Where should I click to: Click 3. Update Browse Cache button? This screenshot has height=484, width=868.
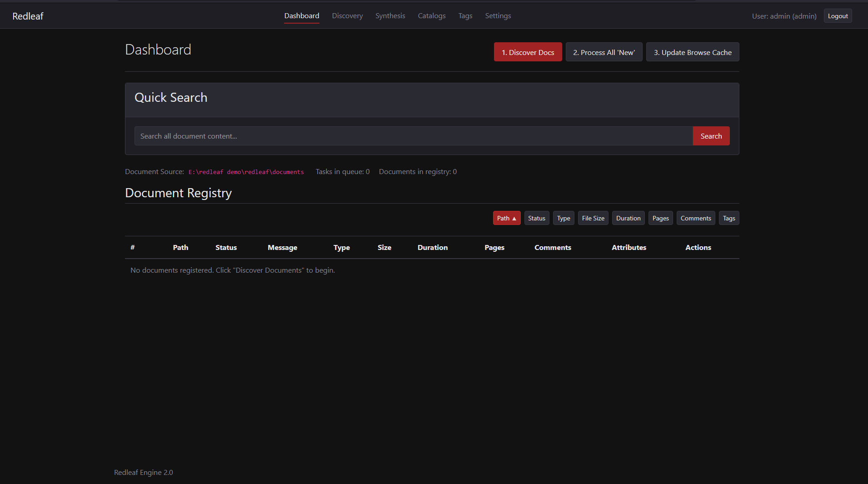pos(692,52)
